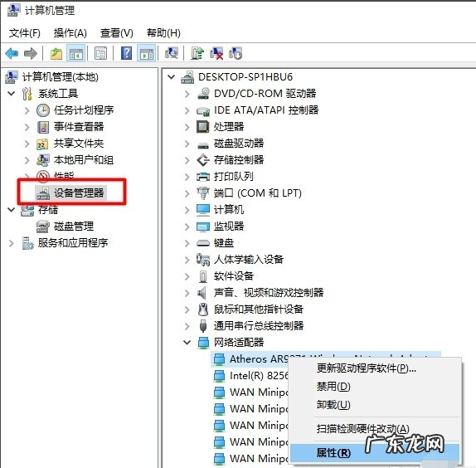
Task: Select the 打印队列 label
Action: (x=234, y=177)
